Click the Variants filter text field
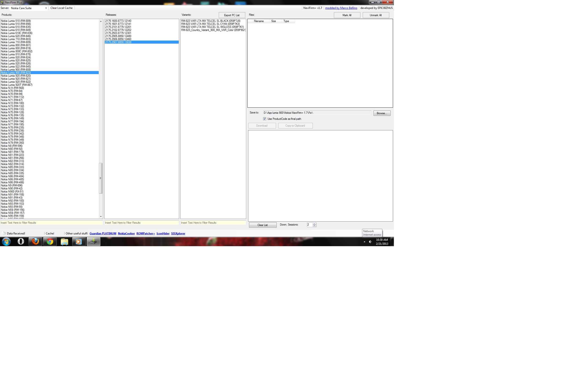 [x=213, y=222]
